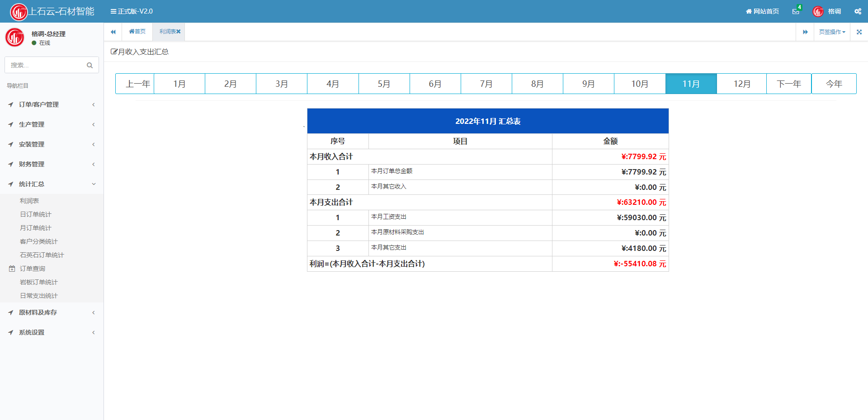
Task: Click the arrow icon beside 原材料及库存
Action: click(11, 312)
